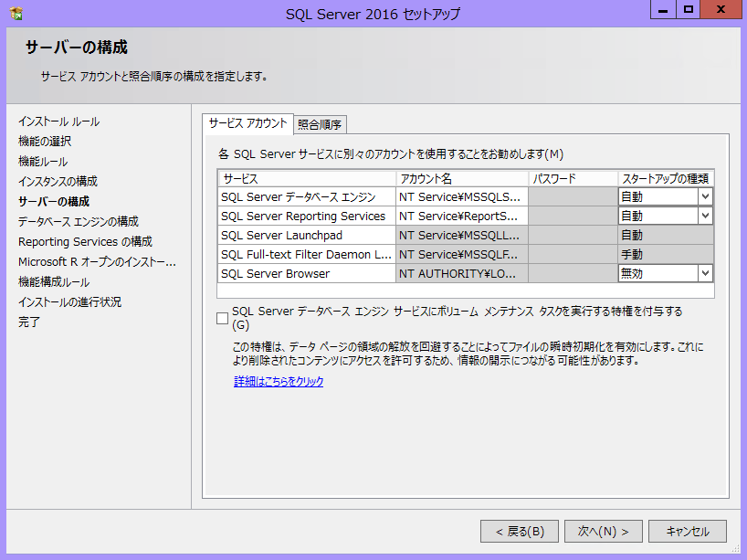Select the SQL Server Browser service name cell
Viewport: 747px width, 560px height.
pyautogui.click(x=306, y=274)
